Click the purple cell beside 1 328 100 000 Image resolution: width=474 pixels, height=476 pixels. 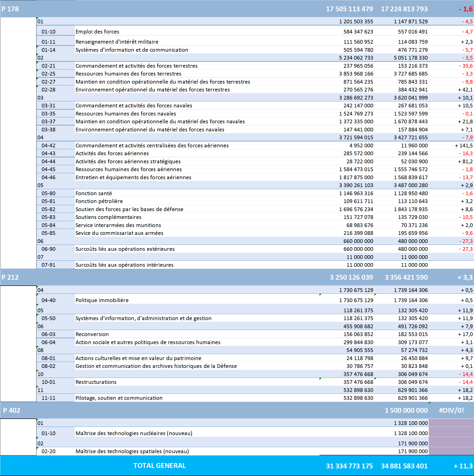(x=451, y=423)
